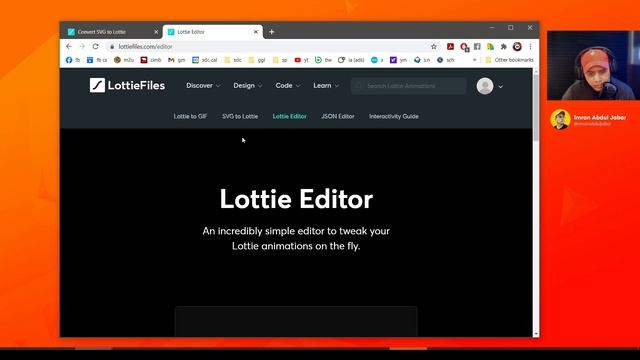Bookmark this page with the star icon
The width and height of the screenshot is (640, 360).
[x=433, y=47]
